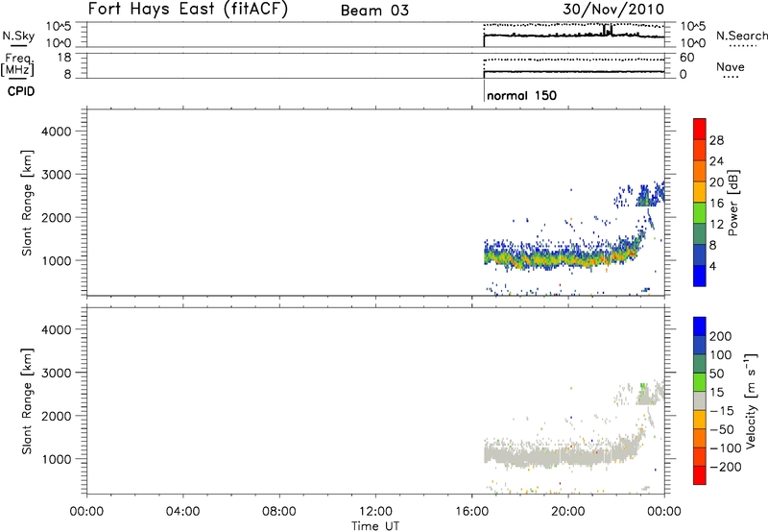Click the solid N.Sky noise trace in the top panel
The width and height of the screenshot is (768, 532).
(574, 36)
